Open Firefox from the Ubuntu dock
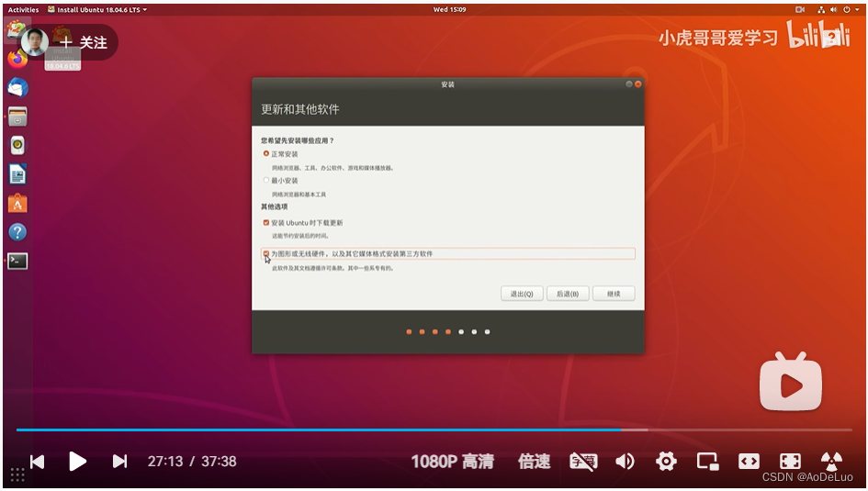The width and height of the screenshot is (868, 491). (x=17, y=59)
